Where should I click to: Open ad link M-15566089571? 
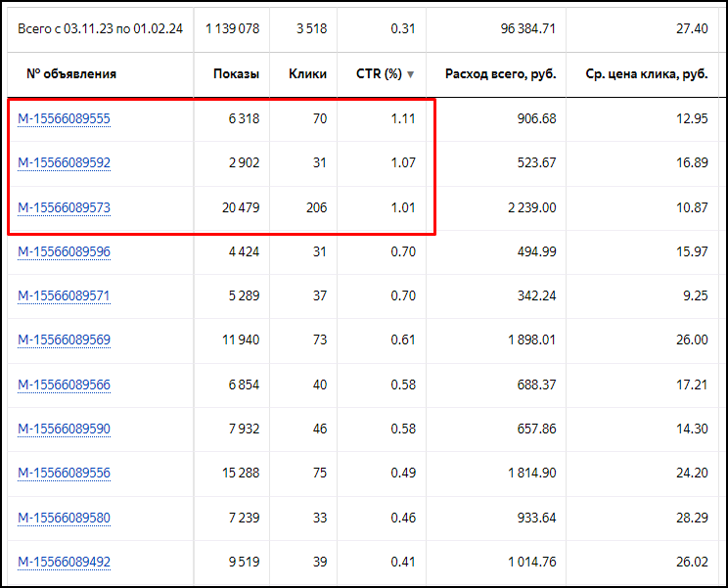tap(64, 295)
